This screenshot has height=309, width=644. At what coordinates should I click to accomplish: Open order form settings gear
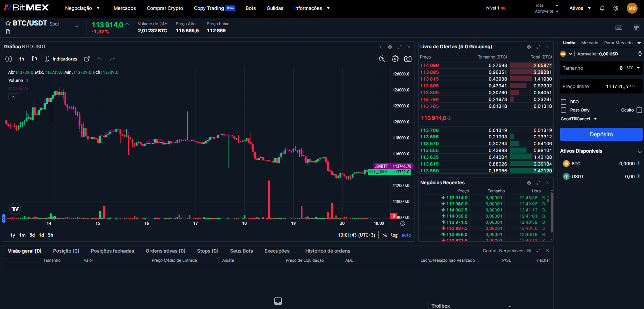(x=640, y=54)
